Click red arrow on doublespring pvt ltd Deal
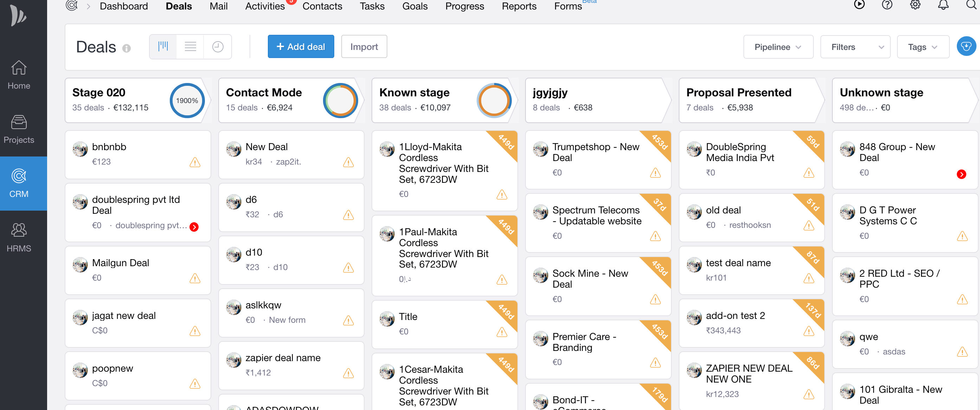Viewport: 980px width, 410px height. [194, 227]
